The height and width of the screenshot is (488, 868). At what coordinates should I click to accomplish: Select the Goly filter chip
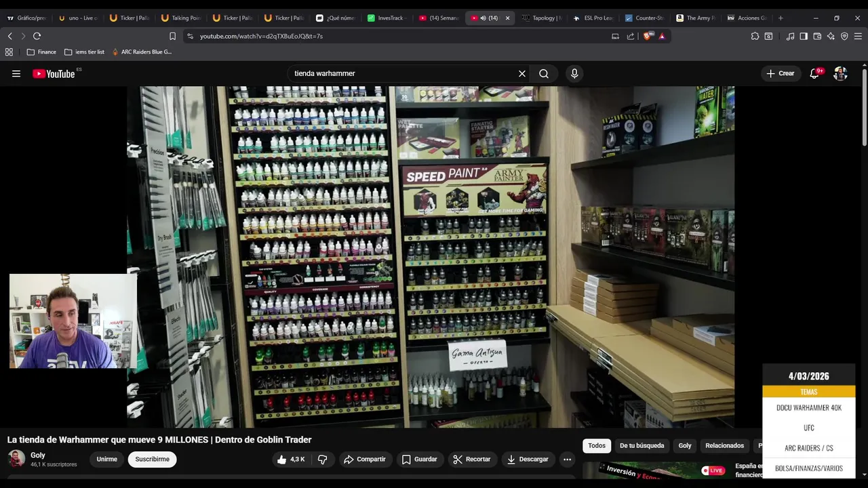tap(685, 446)
